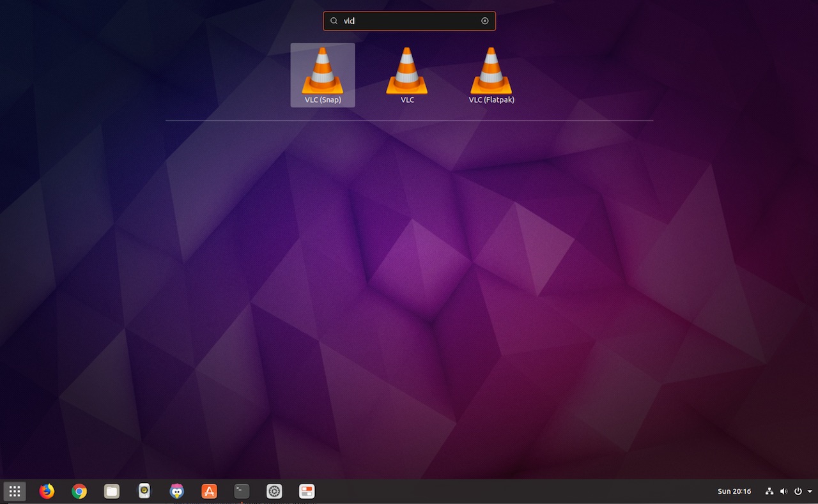
Task: Open the blue bird app in the dock
Action: tap(176, 491)
